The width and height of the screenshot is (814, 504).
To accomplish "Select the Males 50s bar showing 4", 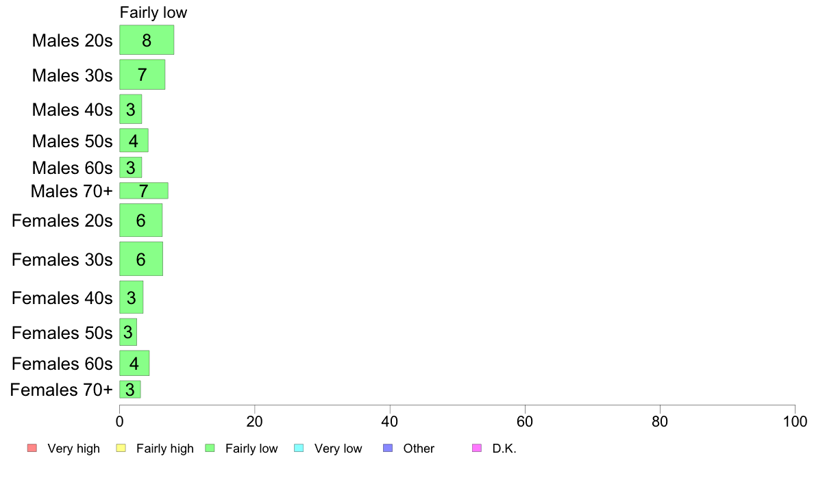I will click(x=134, y=140).
